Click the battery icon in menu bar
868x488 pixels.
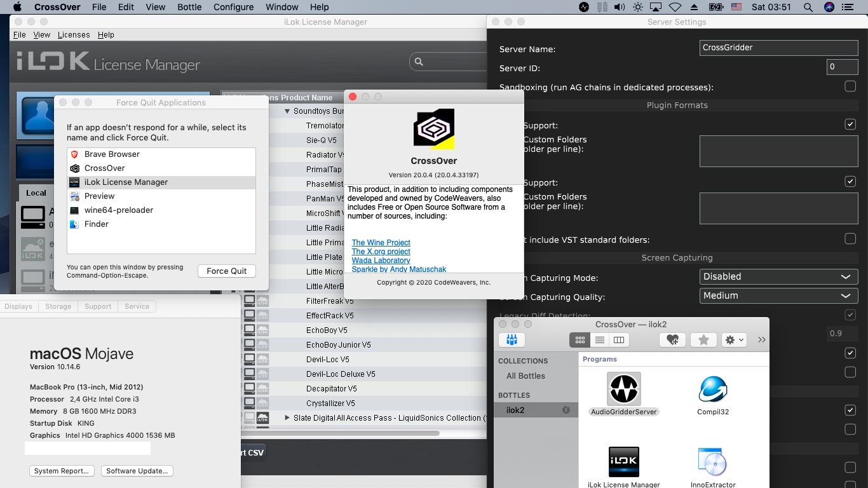[715, 7]
